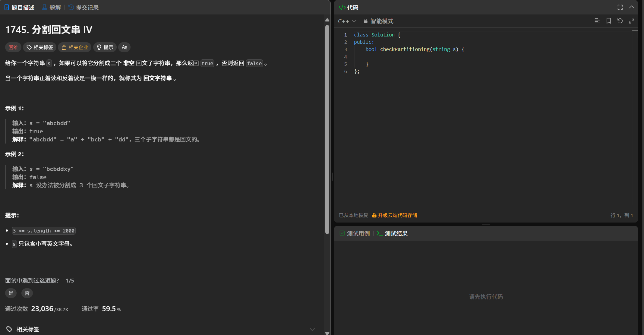
Task: Switch to the 题解 solutions tab
Action: (x=52, y=8)
